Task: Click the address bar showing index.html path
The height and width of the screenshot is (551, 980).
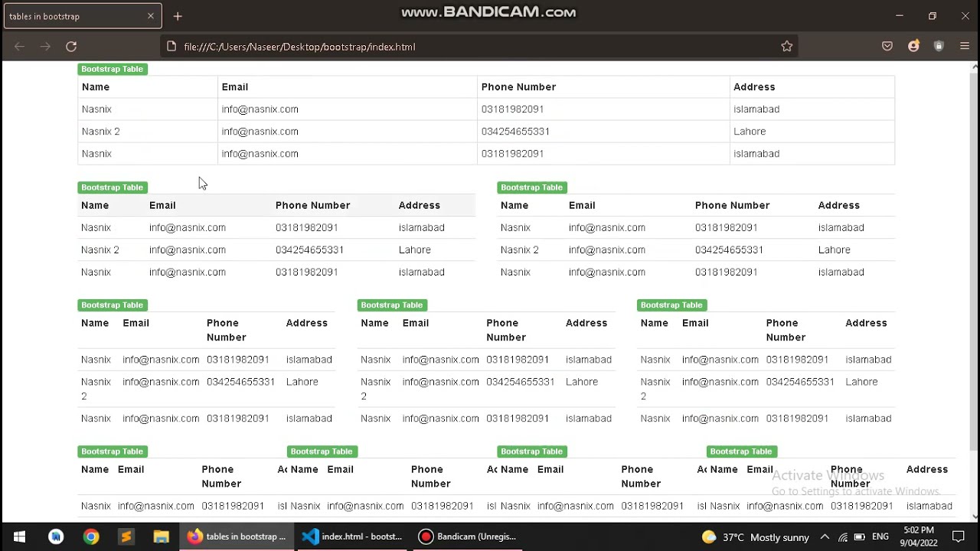Action: 479,47
